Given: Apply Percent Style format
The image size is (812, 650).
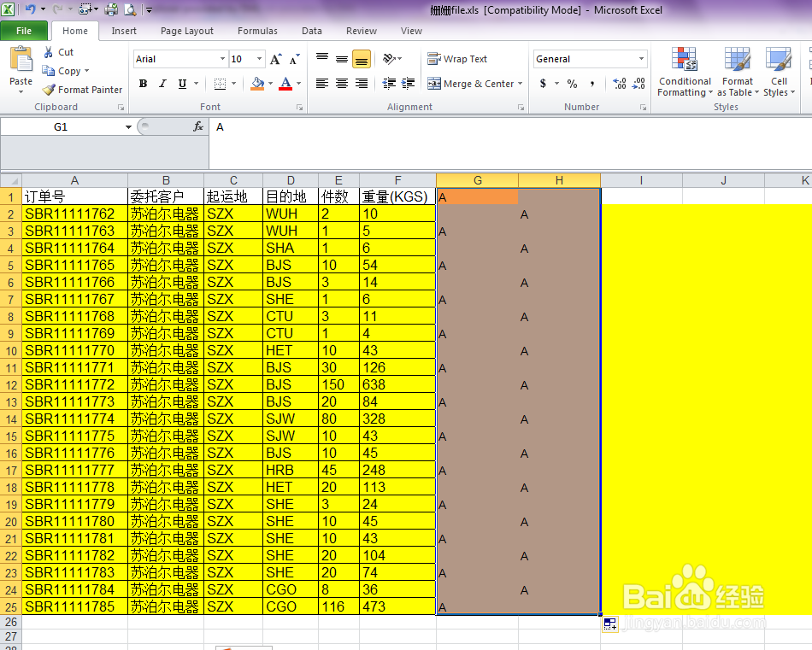Looking at the screenshot, I should click(x=572, y=84).
